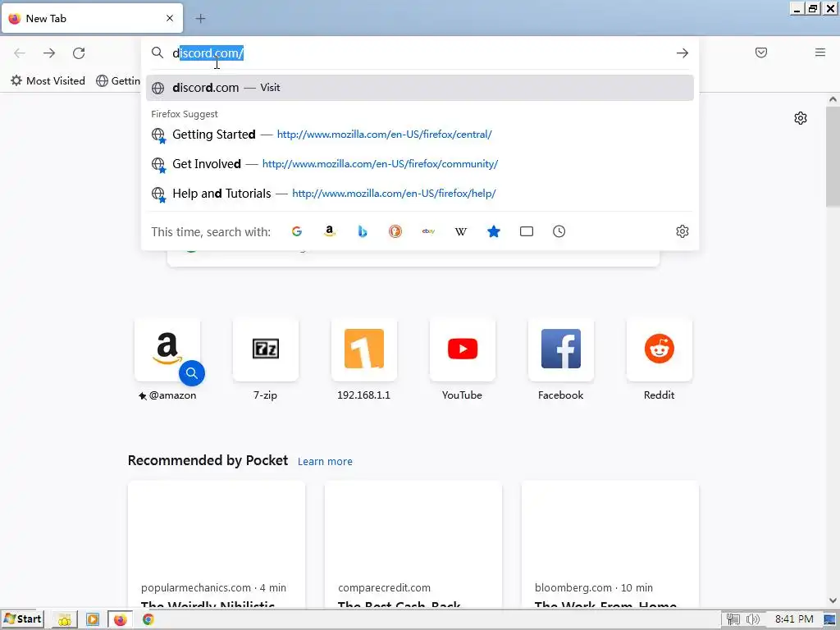Click the Show desktop icon after the clock
The height and width of the screenshot is (630, 840).
(x=830, y=620)
